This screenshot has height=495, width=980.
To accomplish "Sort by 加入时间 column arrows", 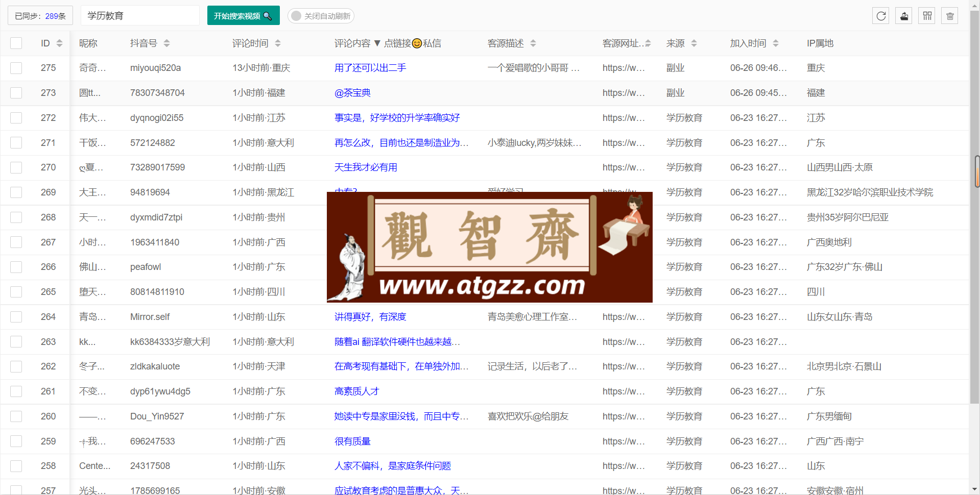I will (x=776, y=43).
